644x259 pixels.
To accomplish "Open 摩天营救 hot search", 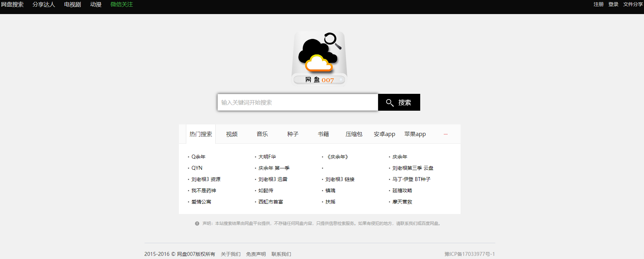I will tap(402, 202).
